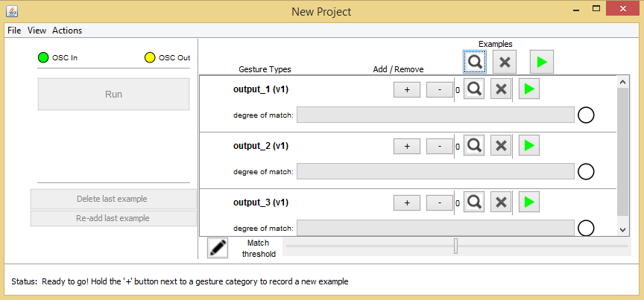View output_3 examples with the magnifier icon
The width and height of the screenshot is (644, 300).
tap(474, 202)
